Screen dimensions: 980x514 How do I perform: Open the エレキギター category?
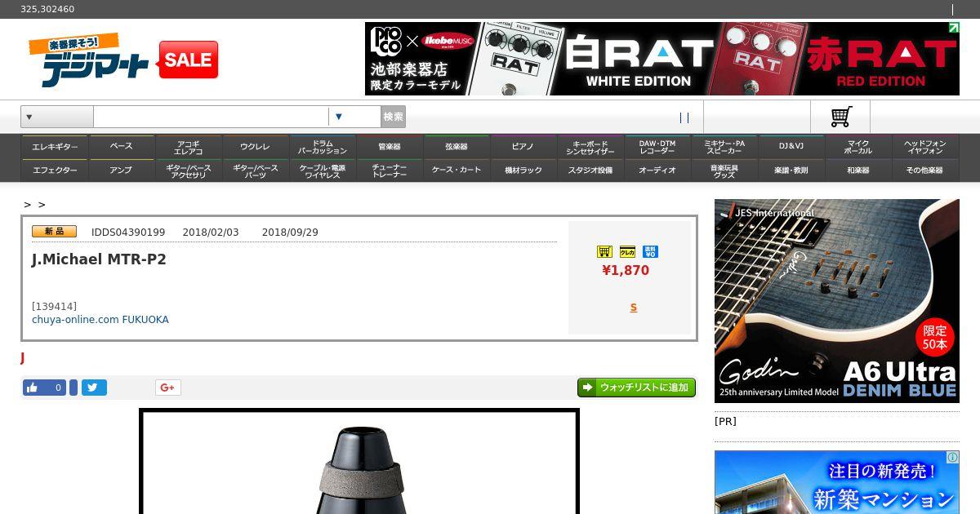55,147
